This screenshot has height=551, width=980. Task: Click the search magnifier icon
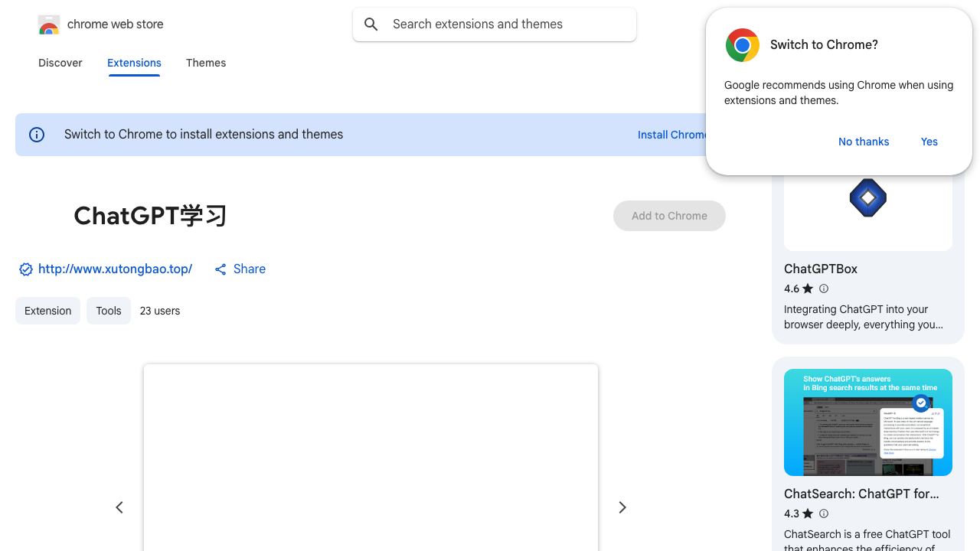coord(371,24)
